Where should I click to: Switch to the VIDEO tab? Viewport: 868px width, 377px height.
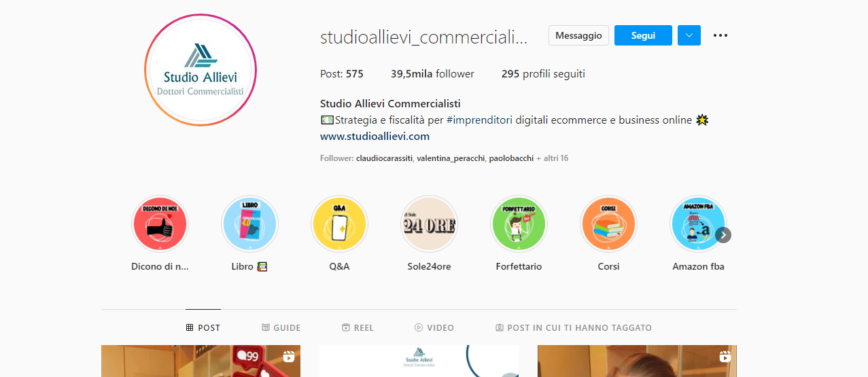click(x=434, y=327)
